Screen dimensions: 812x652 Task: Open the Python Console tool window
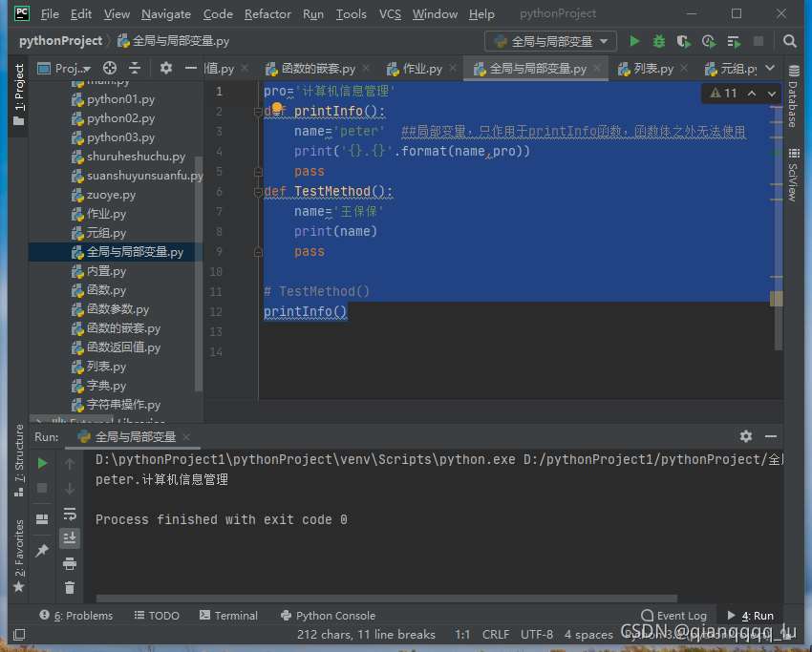(328, 616)
